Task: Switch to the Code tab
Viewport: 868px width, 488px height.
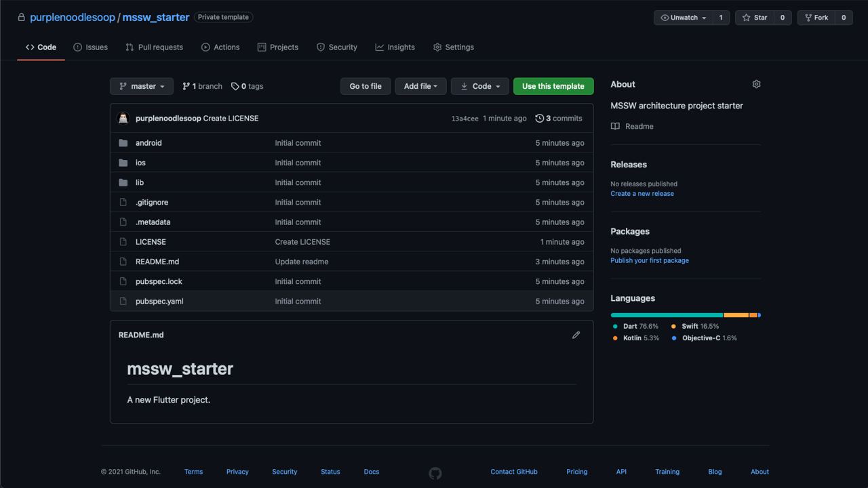Action: (x=41, y=47)
